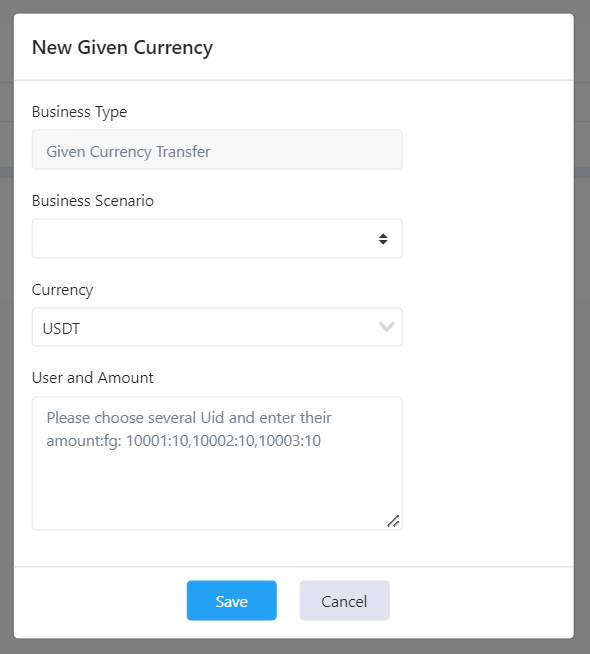Viewport: 590px width, 654px height.
Task: Click the New Given Currency dialog title
Action: [122, 47]
